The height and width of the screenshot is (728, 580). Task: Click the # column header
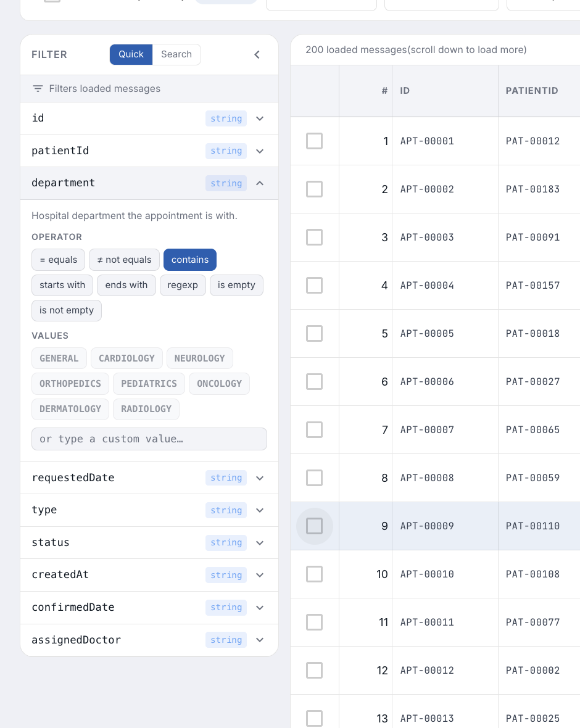(365, 91)
